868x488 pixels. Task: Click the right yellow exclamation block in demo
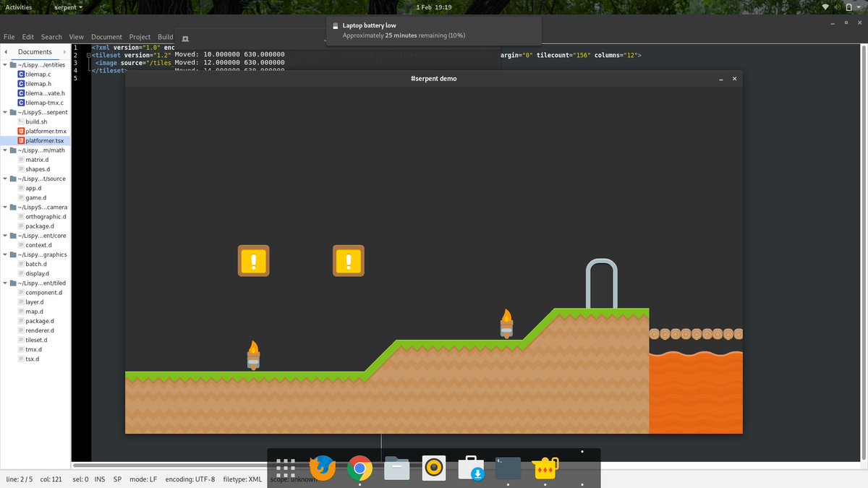(349, 261)
